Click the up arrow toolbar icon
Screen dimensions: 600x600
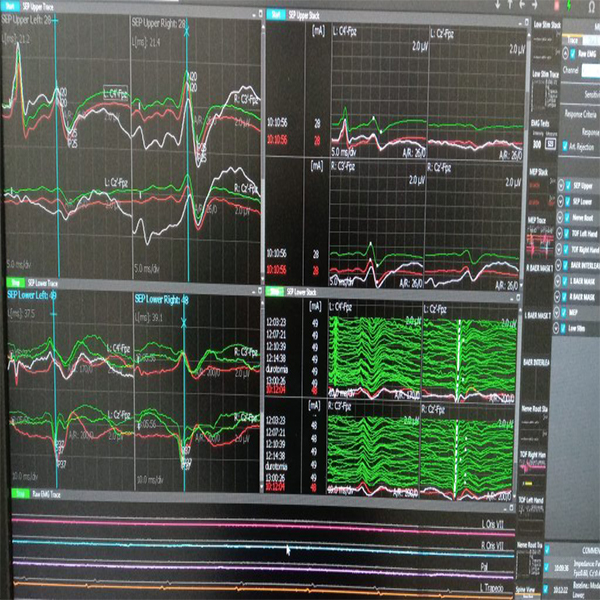tap(510, 5)
